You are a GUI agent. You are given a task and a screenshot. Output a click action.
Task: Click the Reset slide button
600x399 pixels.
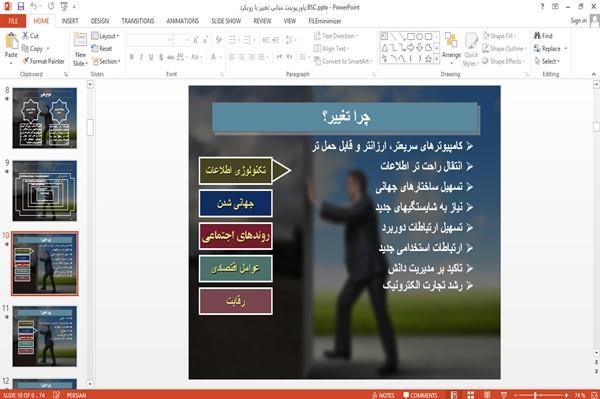(102, 49)
